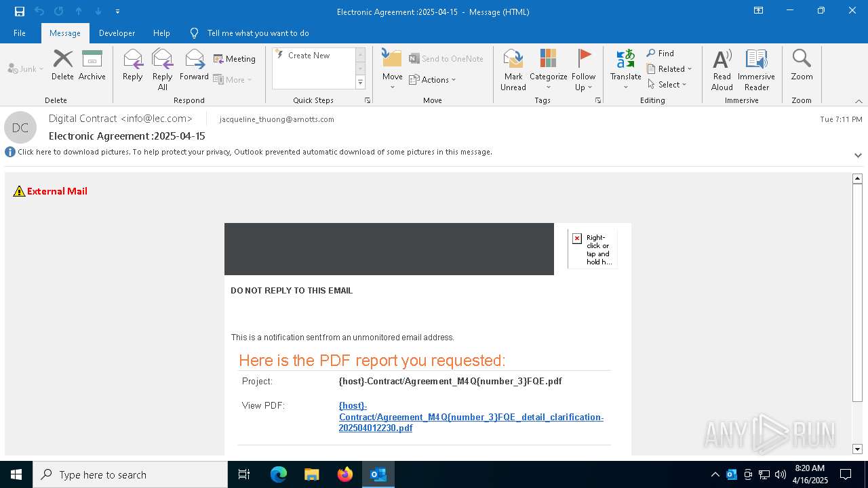Launch Microsoft Edge from taskbar
The width and height of the screenshot is (868, 488).
(279, 474)
